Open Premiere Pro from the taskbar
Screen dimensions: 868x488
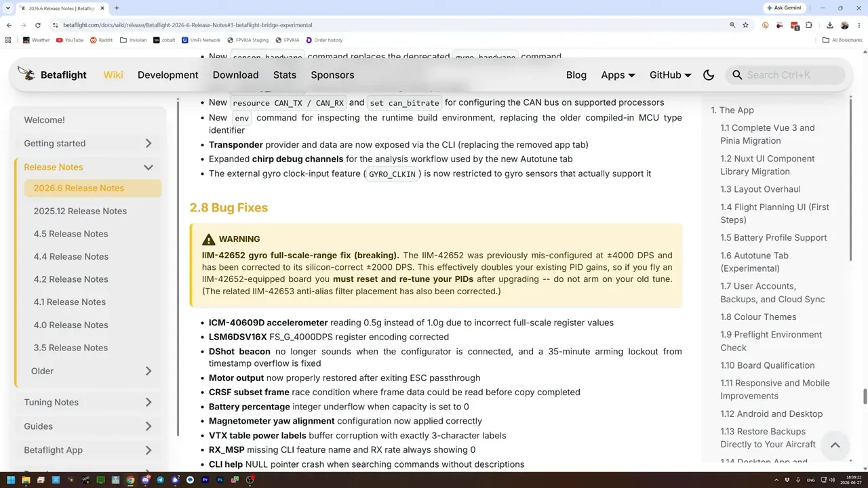click(x=205, y=480)
